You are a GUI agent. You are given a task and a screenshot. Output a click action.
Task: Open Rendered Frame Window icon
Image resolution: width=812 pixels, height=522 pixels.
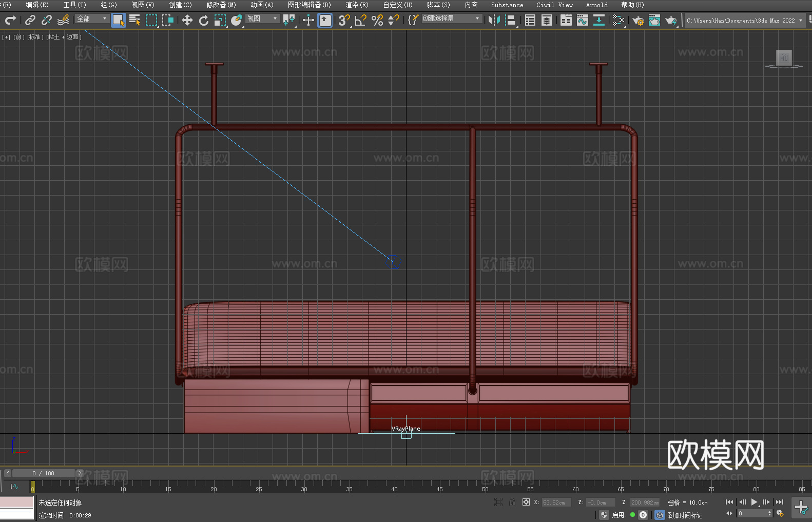[654, 20]
